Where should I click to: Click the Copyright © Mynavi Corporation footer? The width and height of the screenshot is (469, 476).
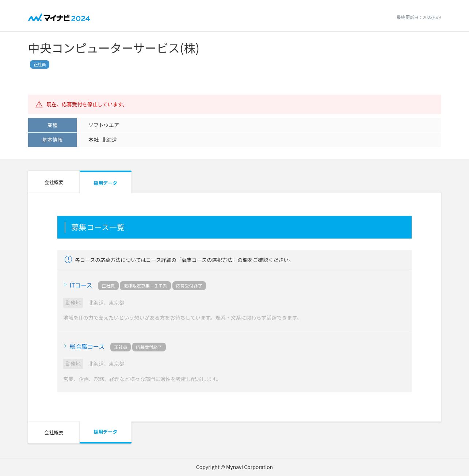click(234, 467)
